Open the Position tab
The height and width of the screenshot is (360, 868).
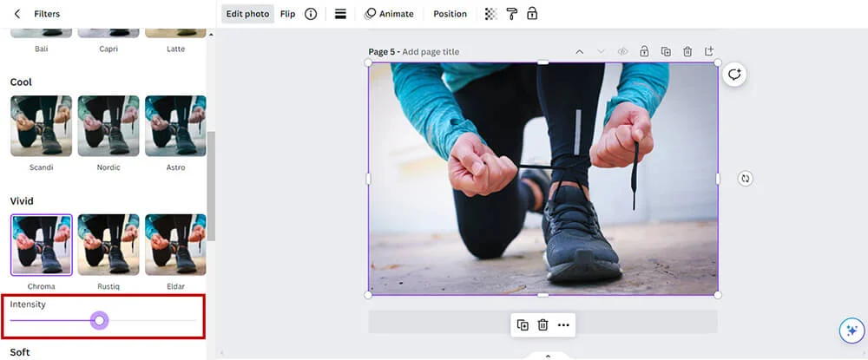(x=450, y=14)
